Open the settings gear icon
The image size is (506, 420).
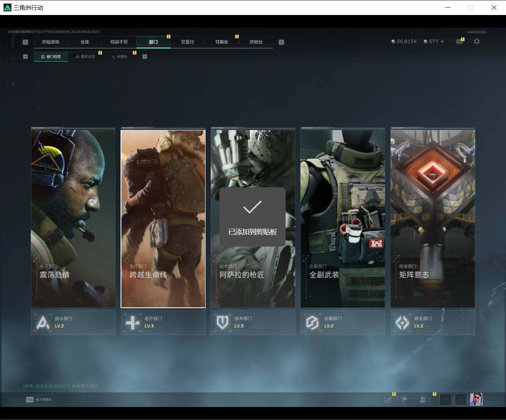477,41
